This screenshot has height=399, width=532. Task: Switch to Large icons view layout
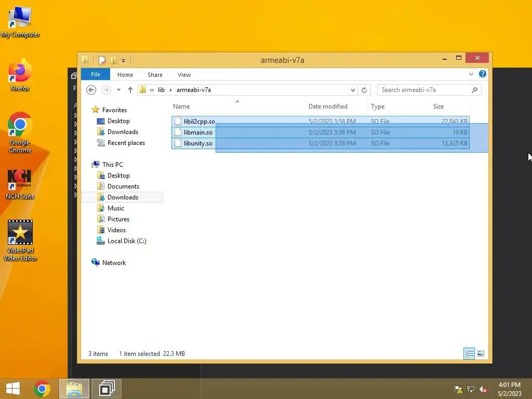(481, 353)
